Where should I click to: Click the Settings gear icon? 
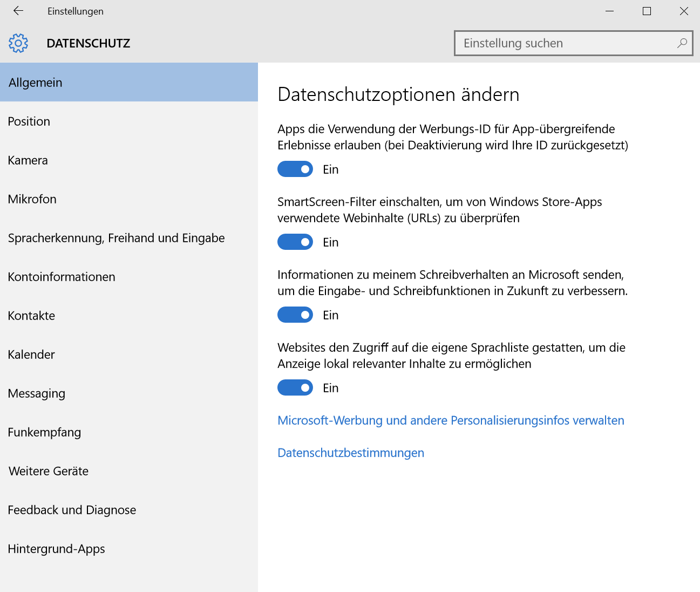pos(18,43)
